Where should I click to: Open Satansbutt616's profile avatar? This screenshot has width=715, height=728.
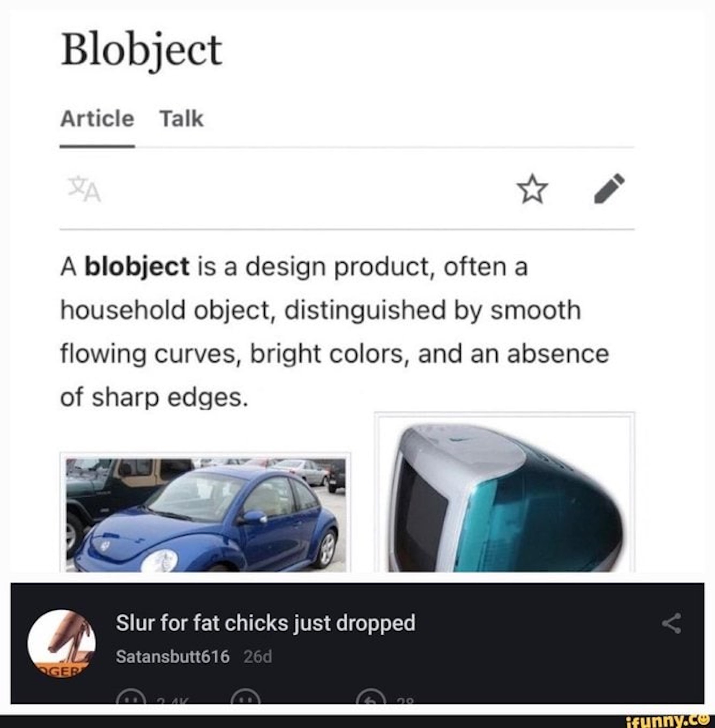click(61, 643)
